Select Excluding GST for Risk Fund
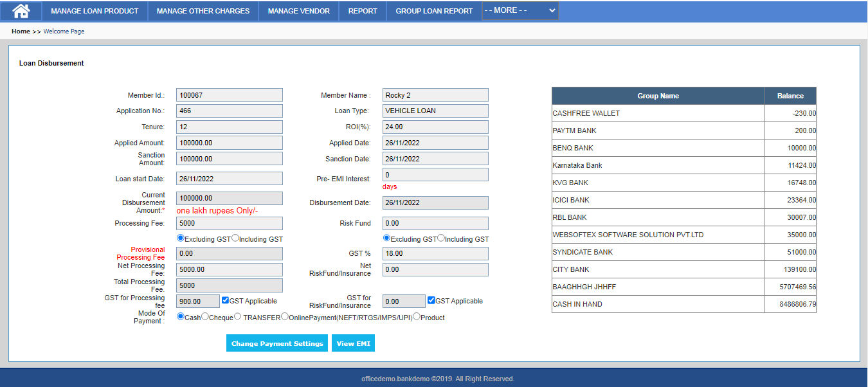 click(x=386, y=239)
